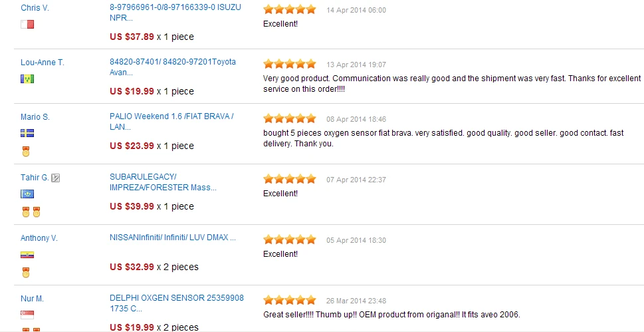Click Anthony V.'s country flag icon

27,255
